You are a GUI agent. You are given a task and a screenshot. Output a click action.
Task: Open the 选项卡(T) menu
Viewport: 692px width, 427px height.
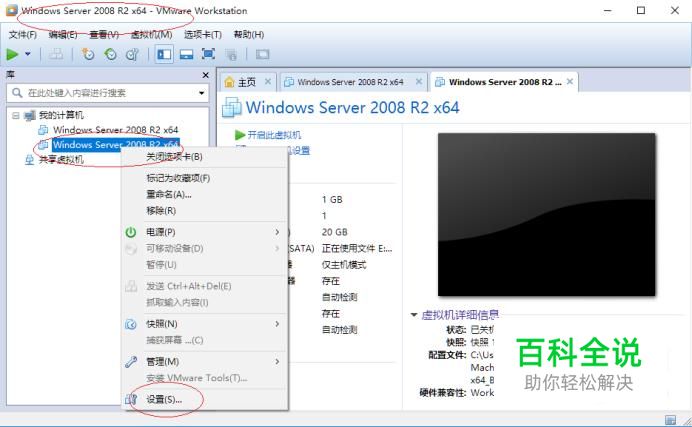[x=203, y=34]
